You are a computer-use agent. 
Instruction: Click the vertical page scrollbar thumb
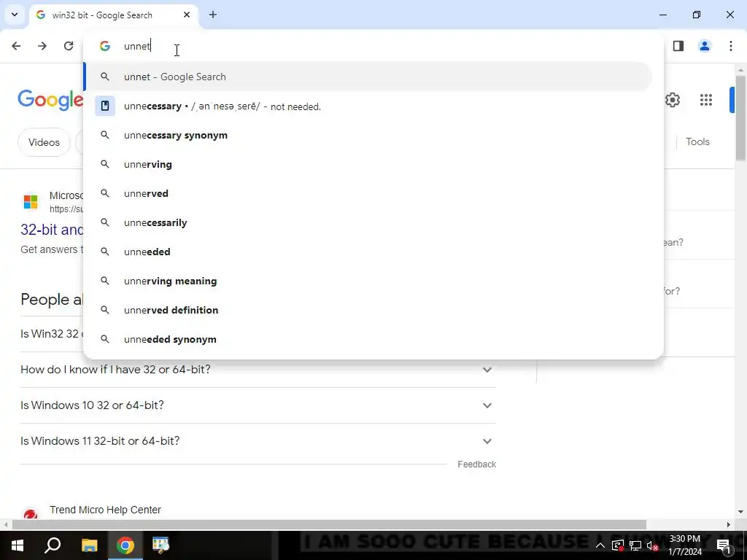tap(740, 117)
